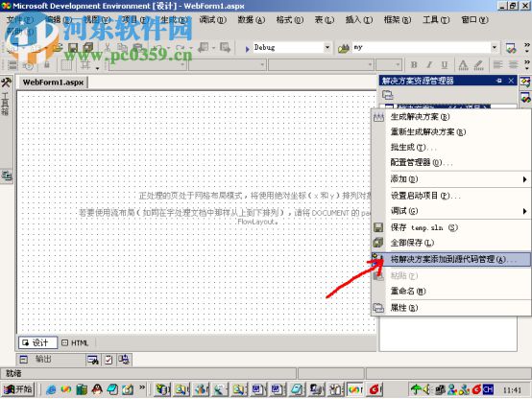Click the 开始 Start button on taskbar
Viewport: 532px width, 399px height.
[x=18, y=389]
